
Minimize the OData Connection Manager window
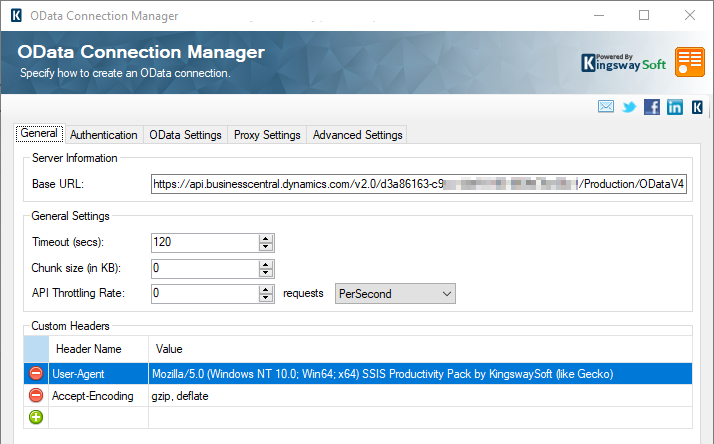599,15
